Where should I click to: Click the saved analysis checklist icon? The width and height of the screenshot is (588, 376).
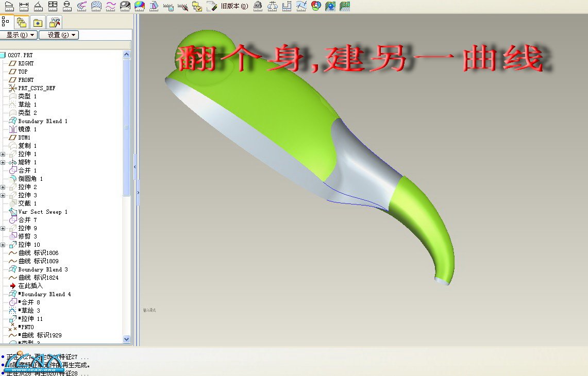tap(197, 6)
